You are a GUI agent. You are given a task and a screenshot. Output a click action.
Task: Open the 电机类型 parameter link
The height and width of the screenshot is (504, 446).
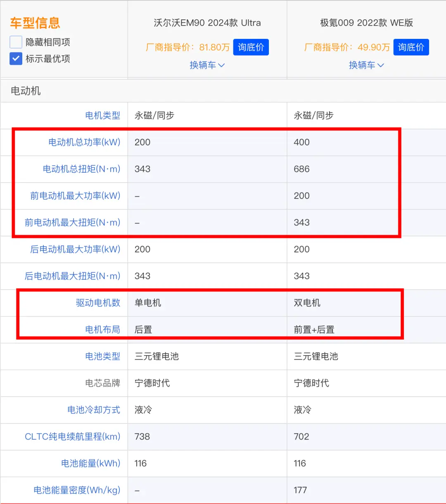pos(103,116)
